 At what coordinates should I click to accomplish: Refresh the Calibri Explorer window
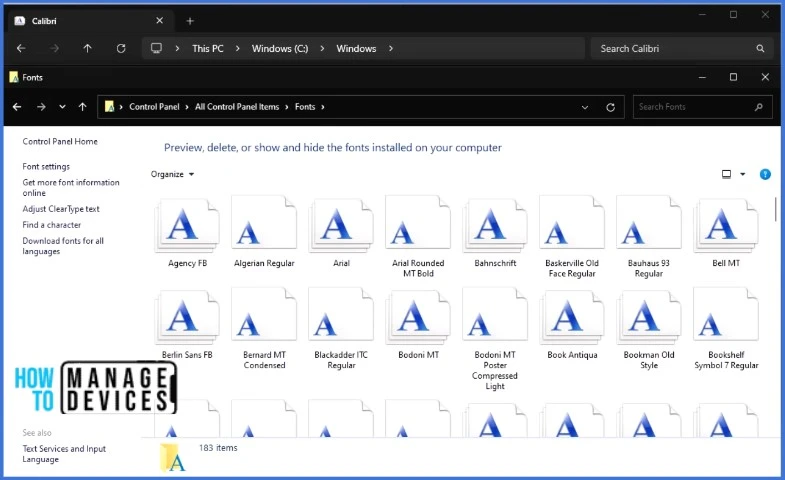121,49
